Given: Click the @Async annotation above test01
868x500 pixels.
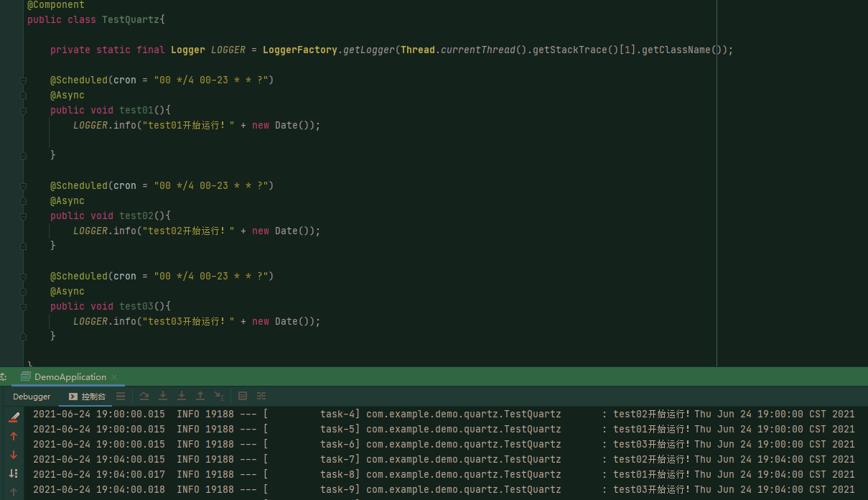Looking at the screenshot, I should pos(67,95).
